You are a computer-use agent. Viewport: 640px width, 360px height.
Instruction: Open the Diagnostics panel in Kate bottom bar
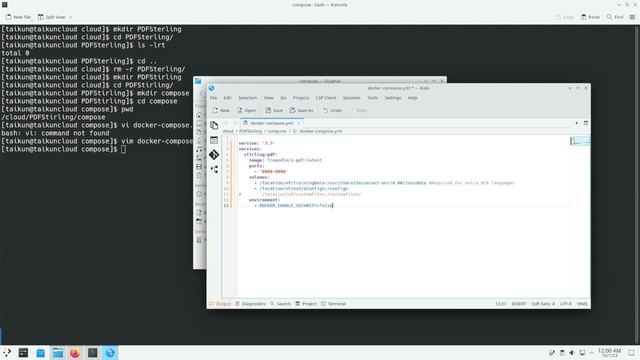click(x=250, y=304)
